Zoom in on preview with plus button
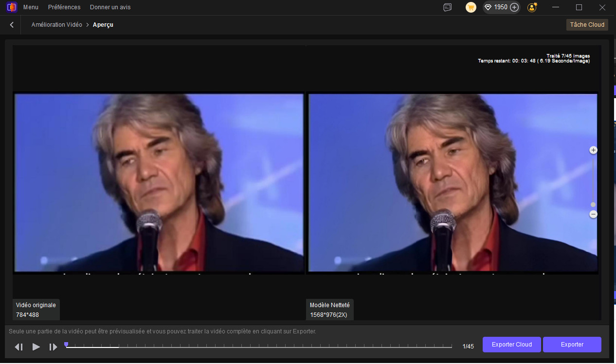The width and height of the screenshot is (616, 364). click(x=593, y=150)
